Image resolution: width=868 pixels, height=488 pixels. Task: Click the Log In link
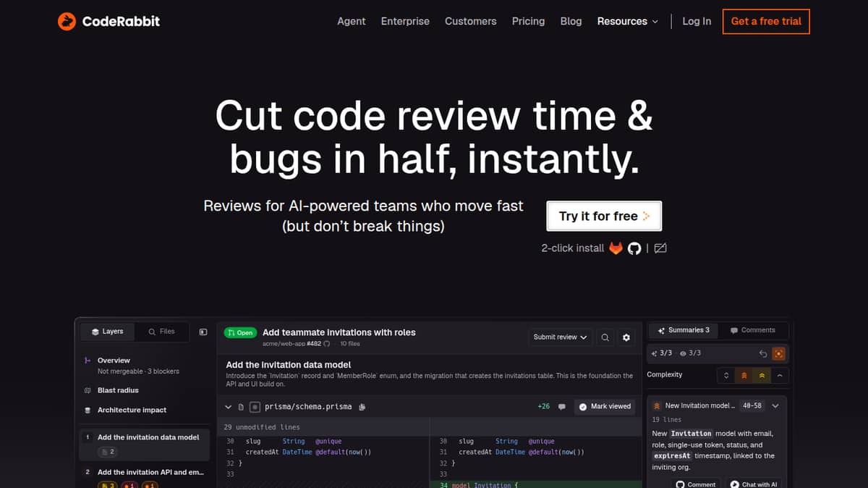(697, 22)
